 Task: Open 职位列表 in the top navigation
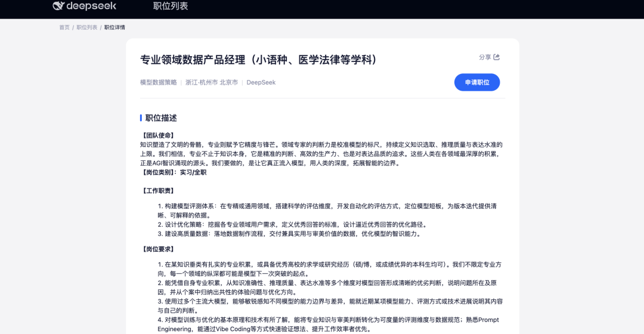(171, 6)
